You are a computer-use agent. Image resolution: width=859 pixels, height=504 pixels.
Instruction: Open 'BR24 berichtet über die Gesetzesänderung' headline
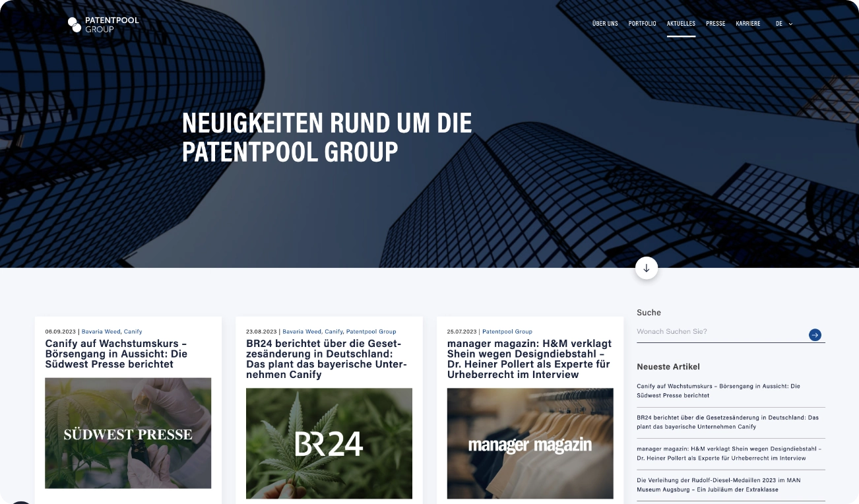(327, 359)
